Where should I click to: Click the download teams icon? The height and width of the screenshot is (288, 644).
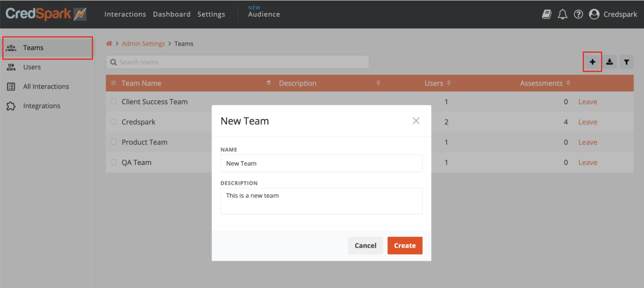click(609, 62)
